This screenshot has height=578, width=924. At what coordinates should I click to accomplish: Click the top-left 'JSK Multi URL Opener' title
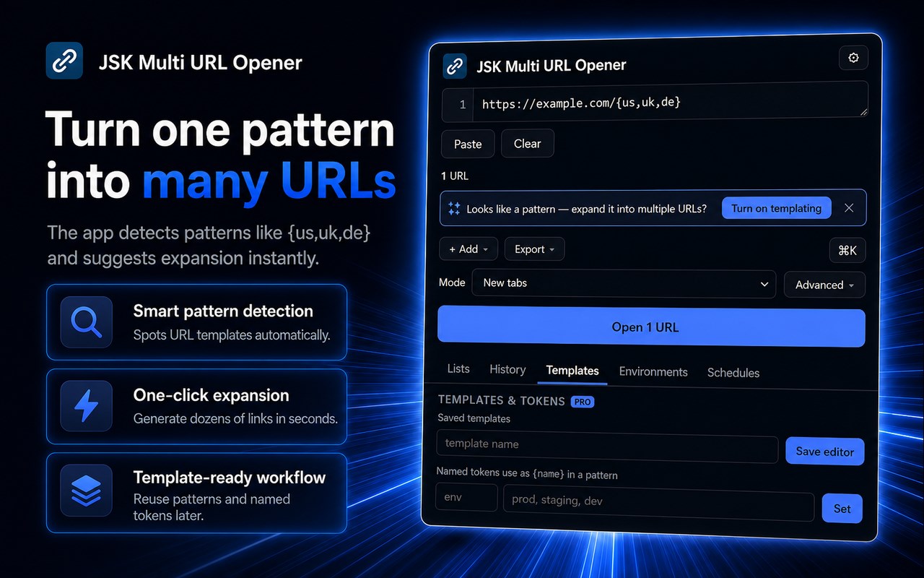200,62
